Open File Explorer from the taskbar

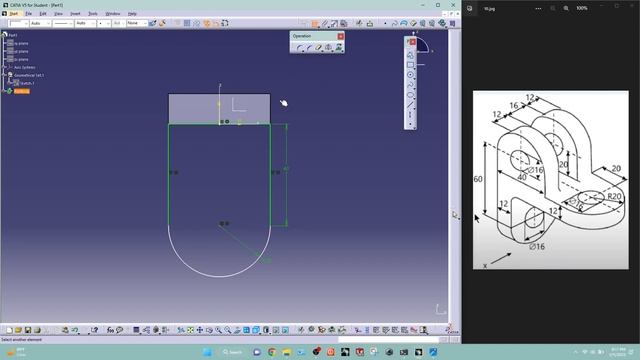tap(286, 352)
